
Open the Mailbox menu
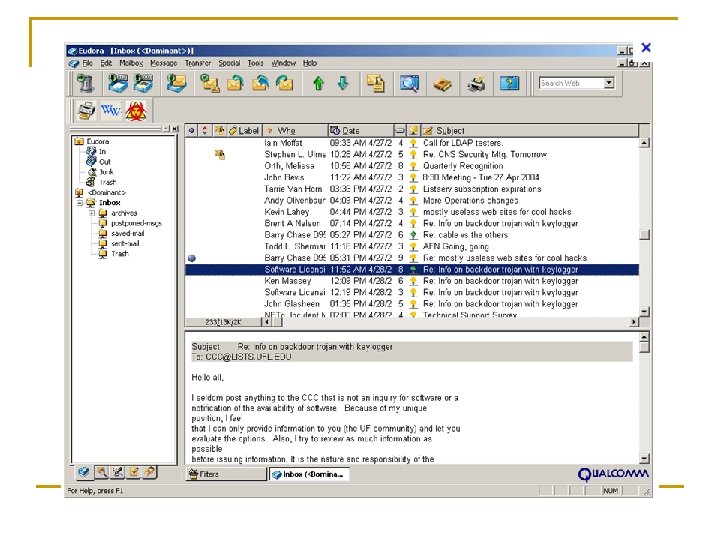coord(131,63)
